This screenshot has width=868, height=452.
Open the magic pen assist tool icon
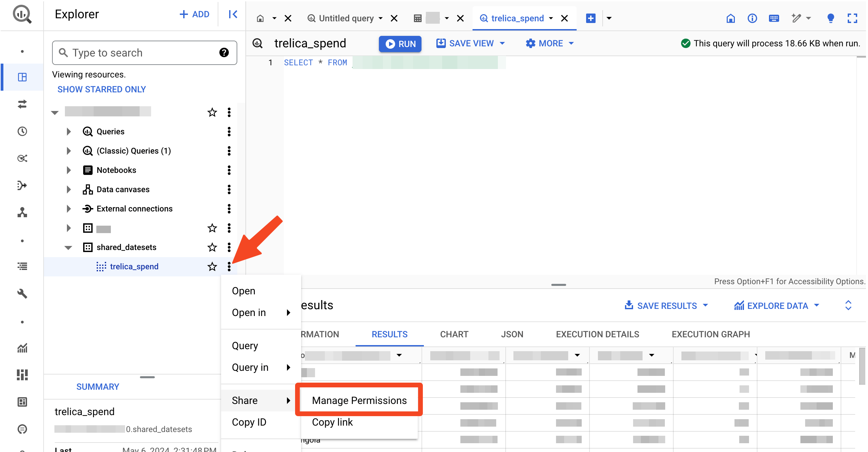(796, 18)
